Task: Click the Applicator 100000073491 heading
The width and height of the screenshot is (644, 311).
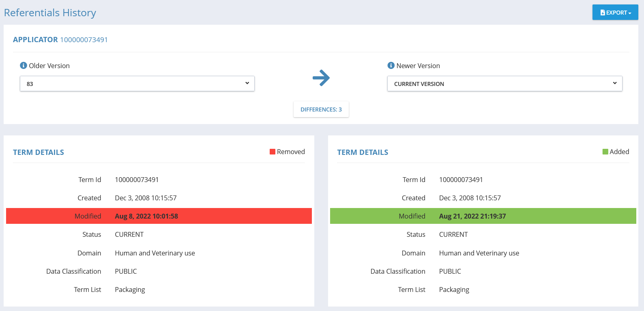Action: (60, 40)
